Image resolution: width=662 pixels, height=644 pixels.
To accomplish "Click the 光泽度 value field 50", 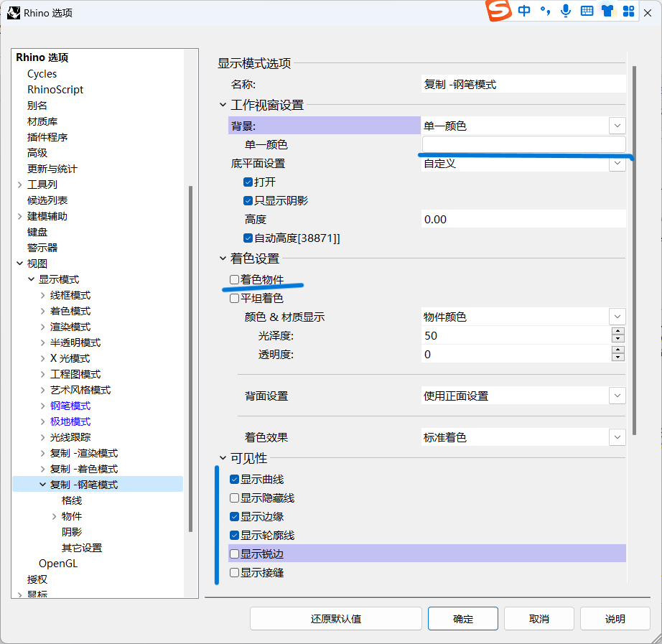I will coord(516,336).
